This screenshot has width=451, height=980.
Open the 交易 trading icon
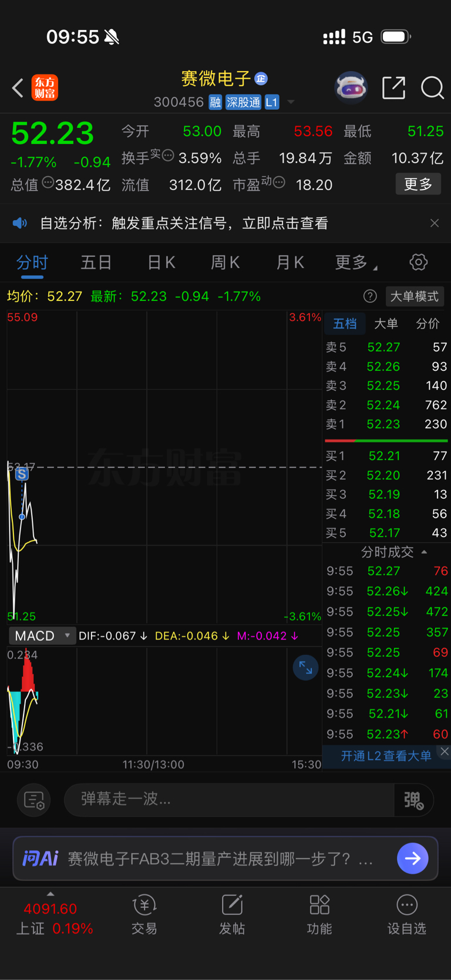(144, 914)
